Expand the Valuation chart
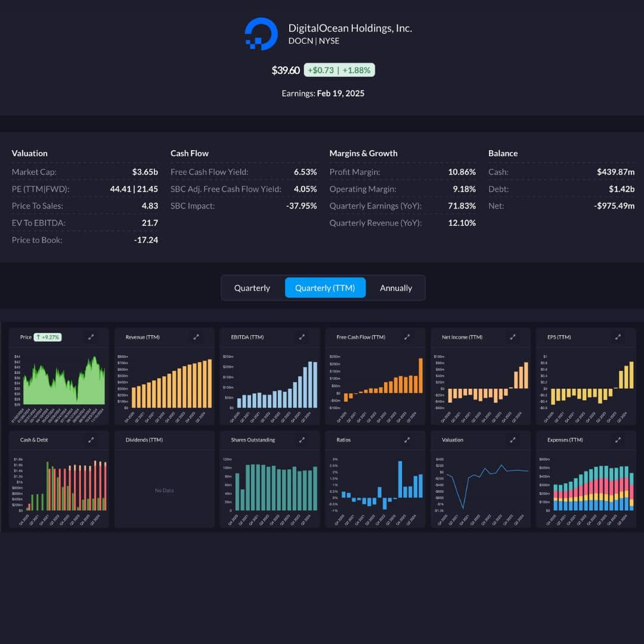This screenshot has width=644, height=644. click(x=513, y=440)
